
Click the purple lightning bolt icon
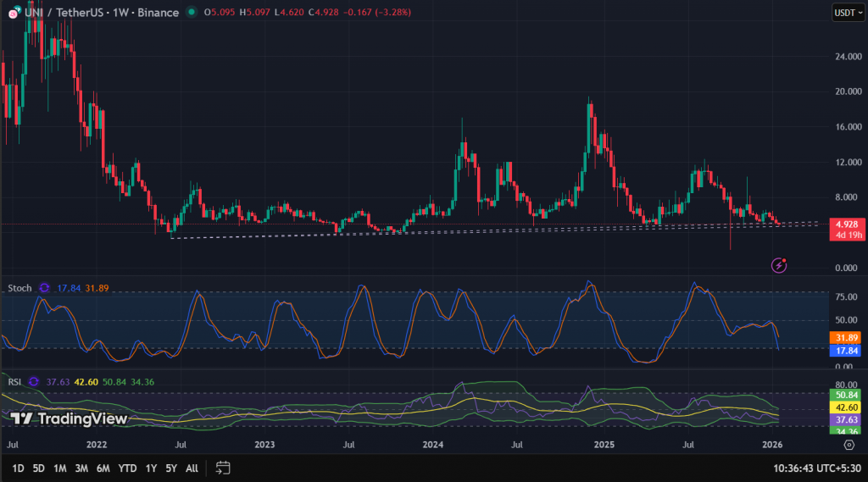pos(779,266)
